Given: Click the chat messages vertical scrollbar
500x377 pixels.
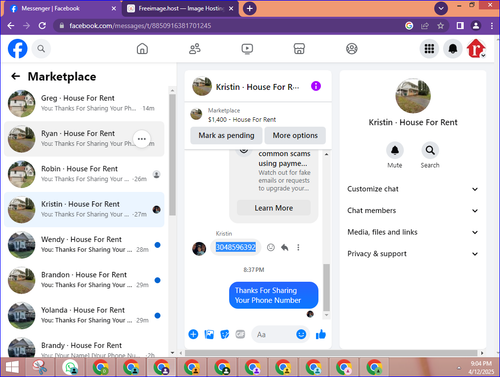Looking at the screenshot, I should (x=327, y=287).
